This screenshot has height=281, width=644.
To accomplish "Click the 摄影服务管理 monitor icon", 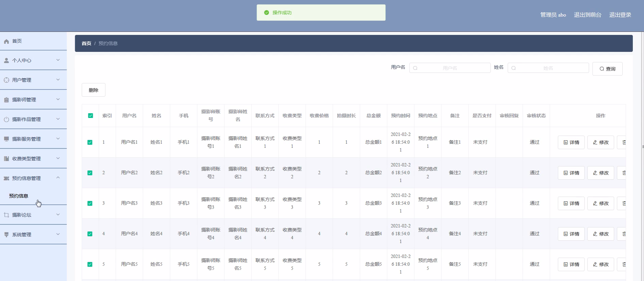I will tap(6, 139).
